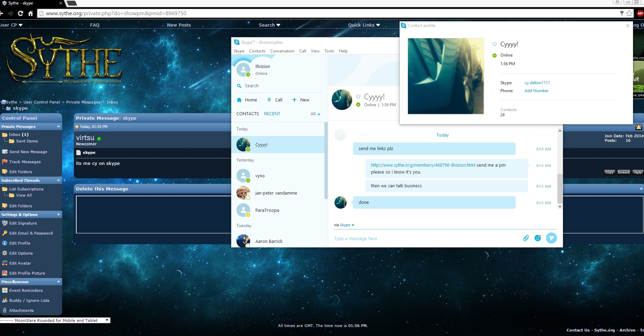Click the cy.dalton1111 Skype name link
This screenshot has width=644, height=336.
point(537,83)
